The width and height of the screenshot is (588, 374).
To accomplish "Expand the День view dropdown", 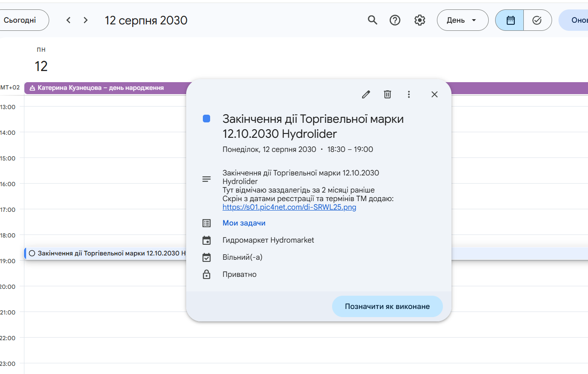I will 462,20.
